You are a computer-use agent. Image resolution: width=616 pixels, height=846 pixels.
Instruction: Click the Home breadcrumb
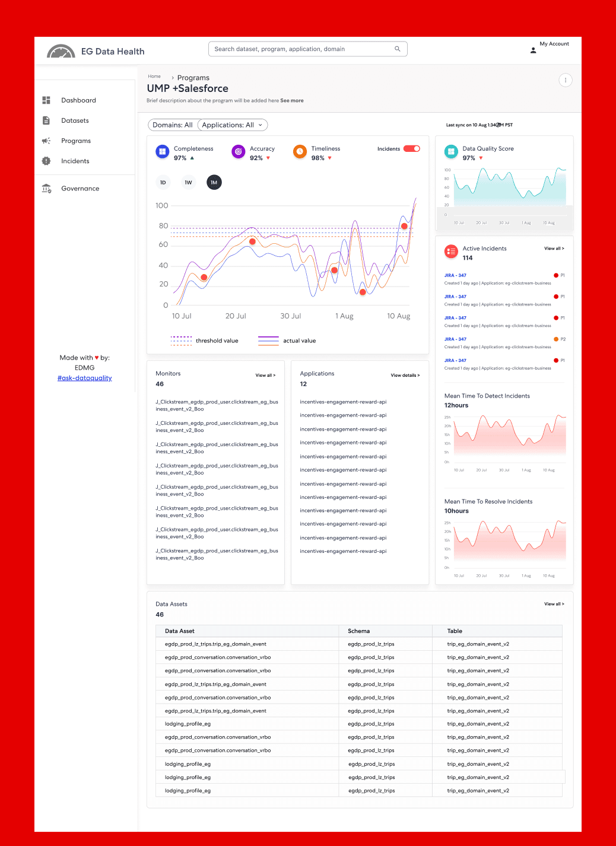154,77
